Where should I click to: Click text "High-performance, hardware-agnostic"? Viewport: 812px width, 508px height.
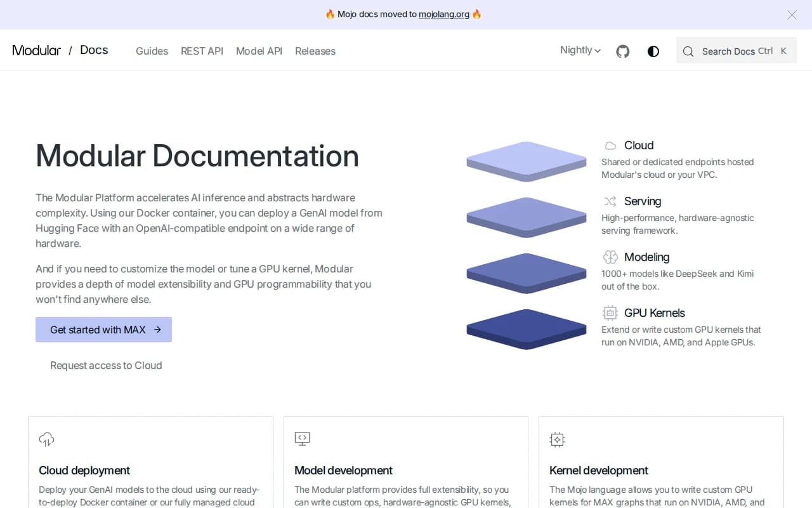pyautogui.click(x=678, y=218)
